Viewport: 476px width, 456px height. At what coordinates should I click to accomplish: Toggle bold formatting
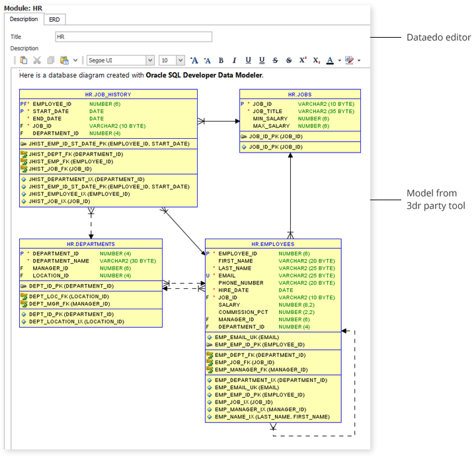(x=221, y=60)
